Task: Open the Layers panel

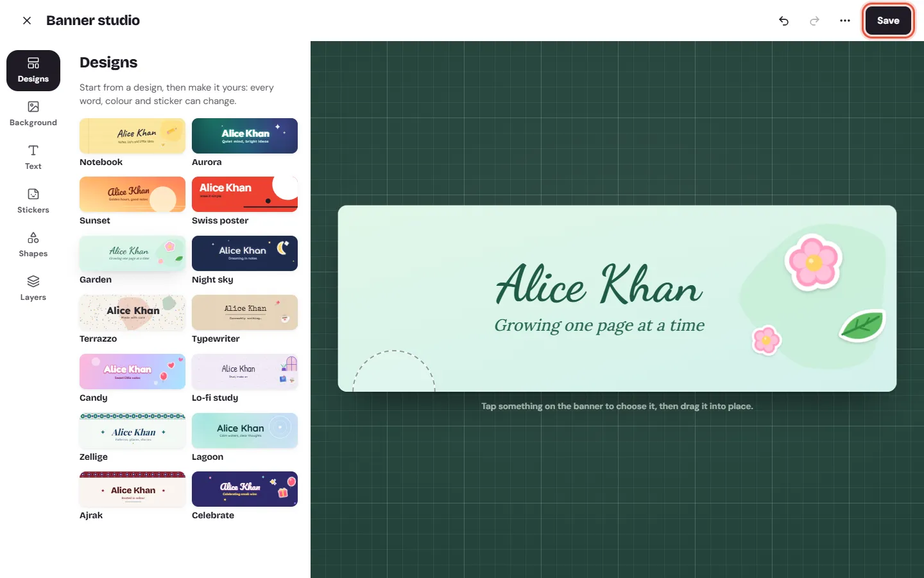Action: 33,289
